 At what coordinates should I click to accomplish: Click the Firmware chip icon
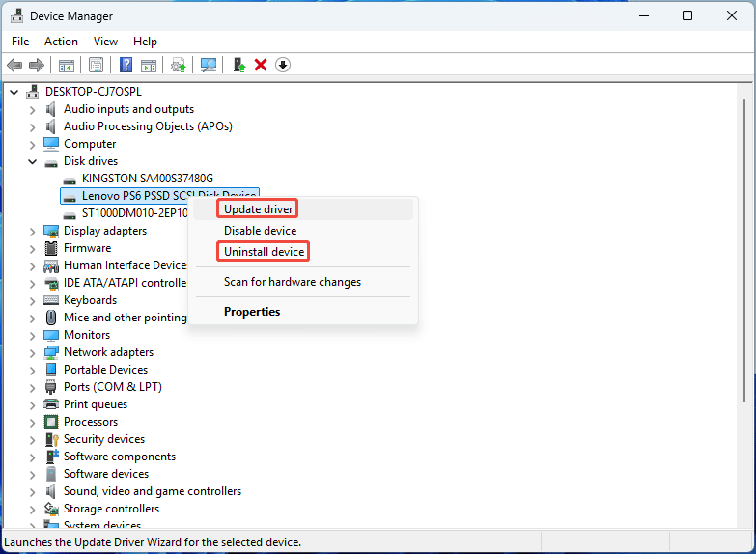[x=51, y=248]
